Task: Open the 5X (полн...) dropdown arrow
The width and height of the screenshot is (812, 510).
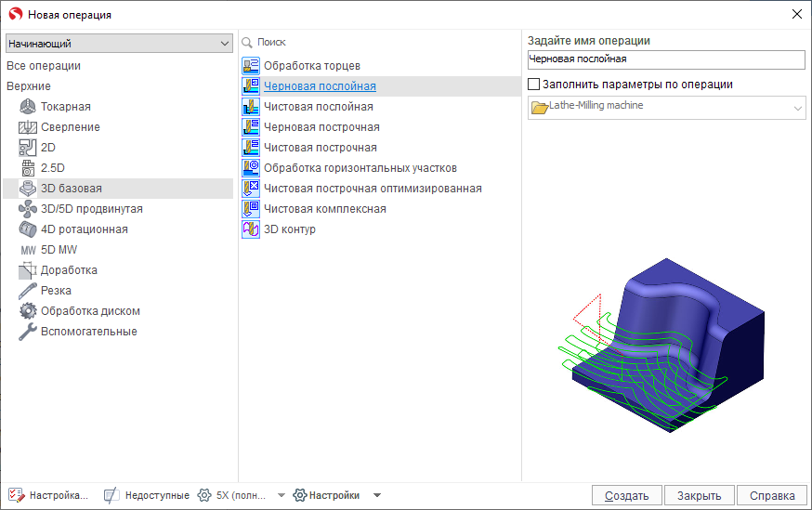Action: [x=282, y=495]
